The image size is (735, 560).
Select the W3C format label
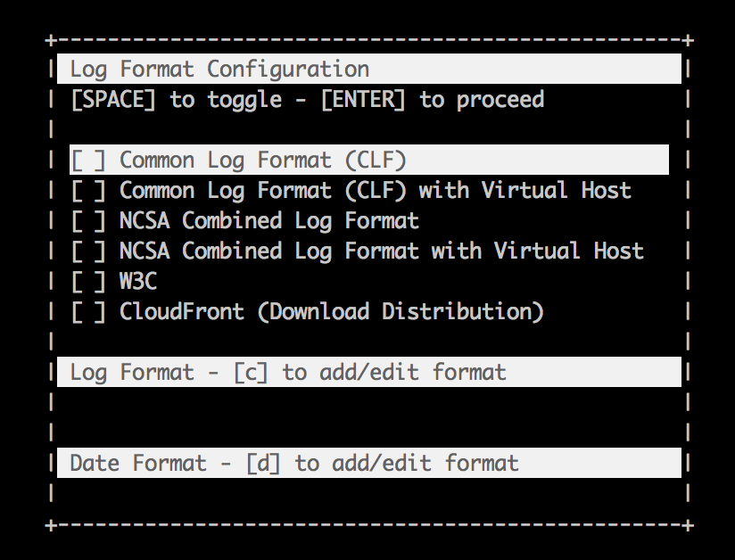pyautogui.click(x=138, y=282)
